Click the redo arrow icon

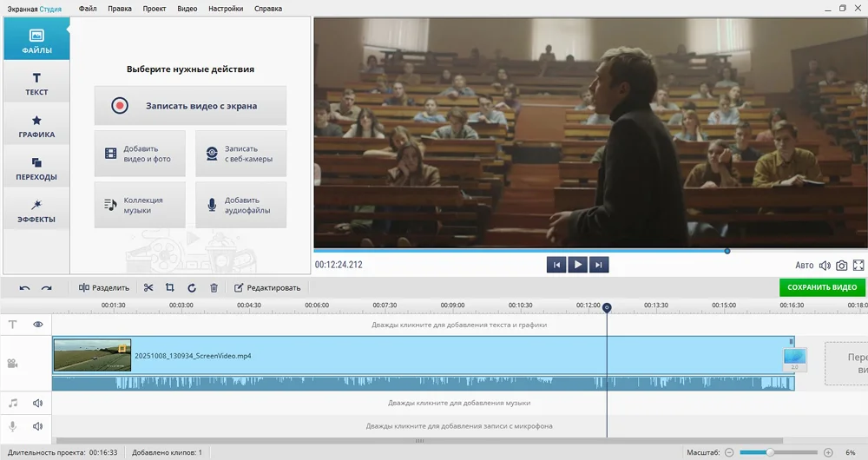(47, 287)
